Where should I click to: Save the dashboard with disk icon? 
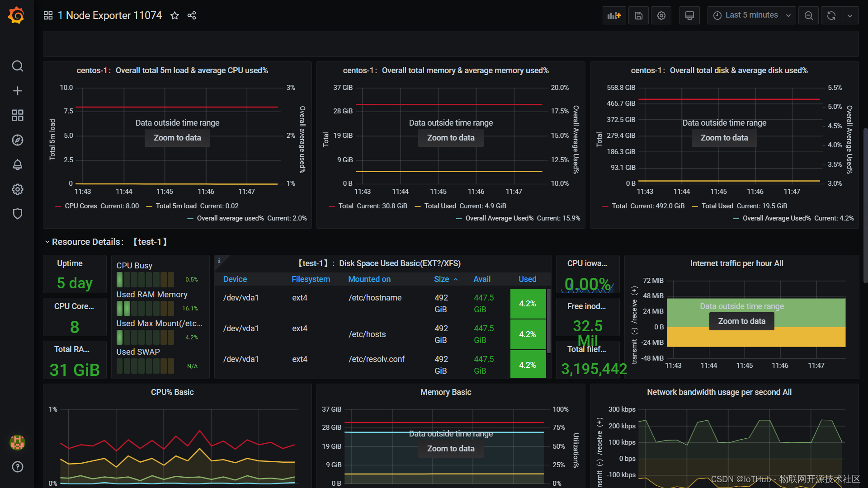tap(638, 15)
